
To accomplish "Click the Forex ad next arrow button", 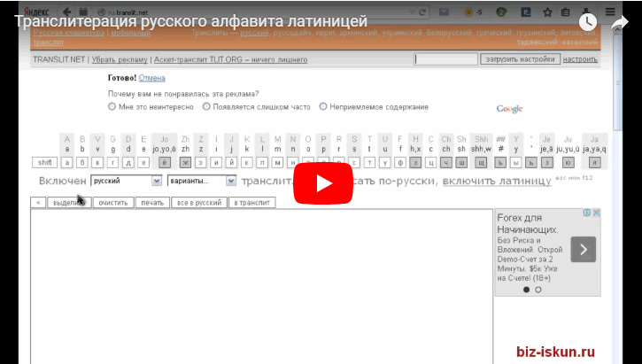I will pyautogui.click(x=583, y=250).
